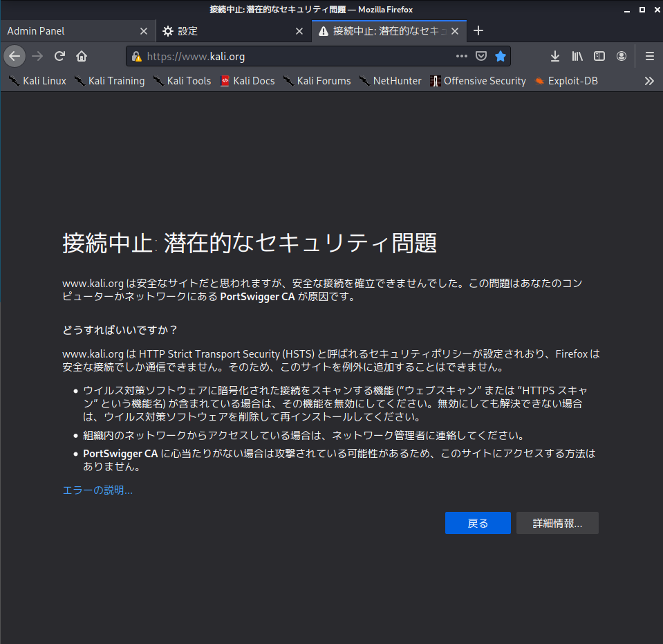663x644 pixels.
Task: Show the library history and bookmarks
Action: (577, 56)
